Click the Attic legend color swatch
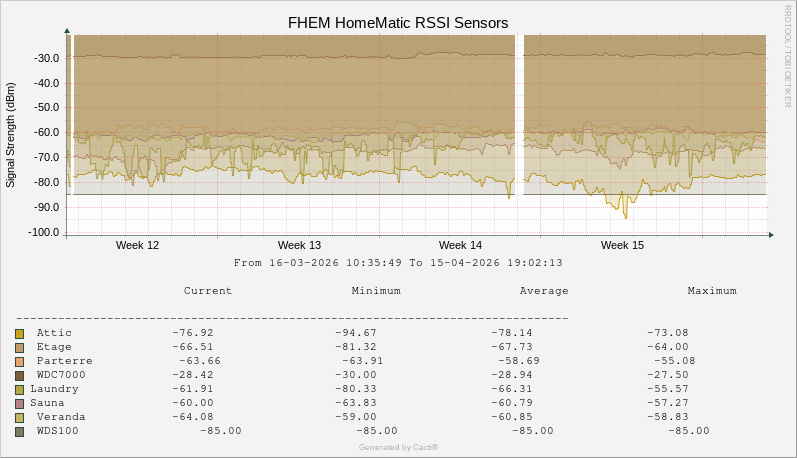The image size is (797, 458). (20, 333)
